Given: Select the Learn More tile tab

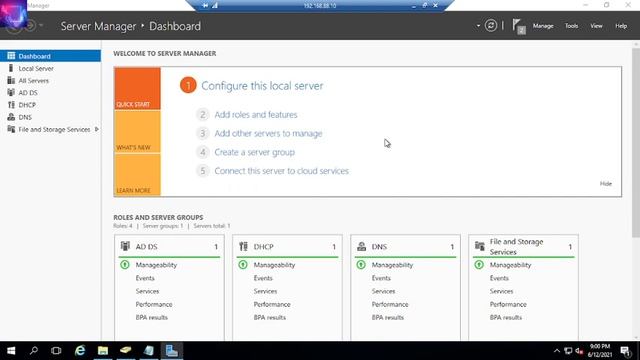Looking at the screenshot, I should pos(138,175).
